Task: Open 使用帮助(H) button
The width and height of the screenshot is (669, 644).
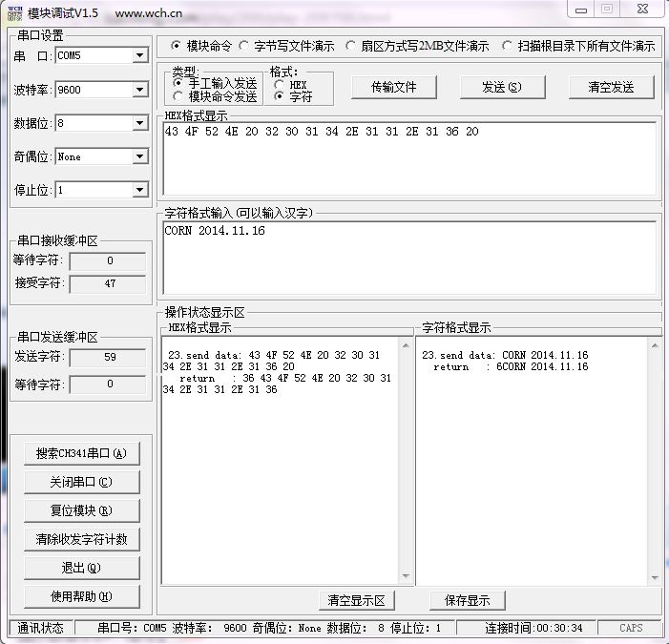Action: (81, 596)
